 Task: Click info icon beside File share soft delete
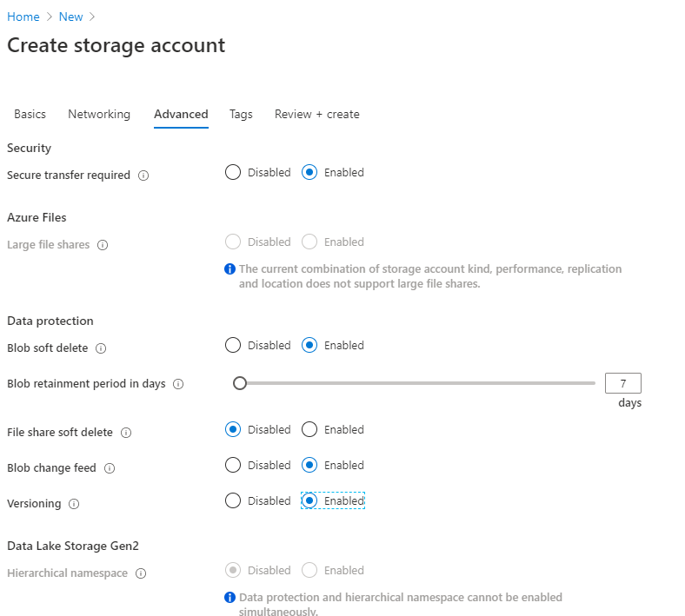click(126, 433)
